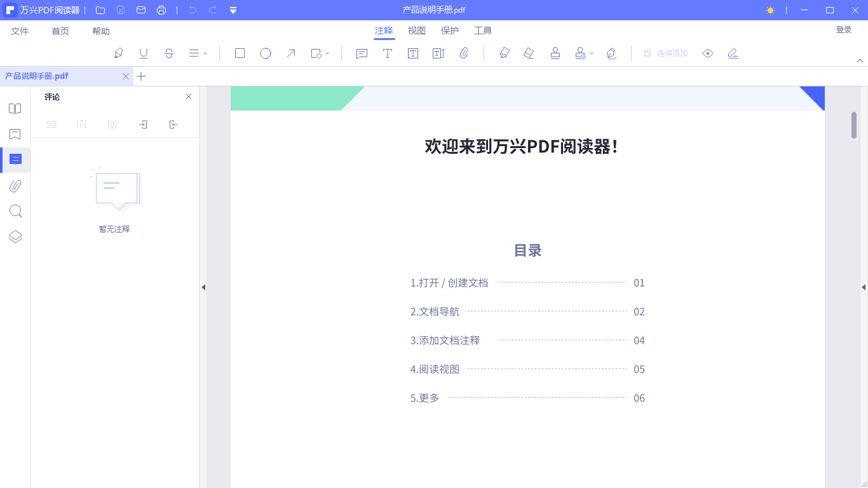Open the Search panel in sidebar
This screenshot has height=488, width=868.
(15, 210)
